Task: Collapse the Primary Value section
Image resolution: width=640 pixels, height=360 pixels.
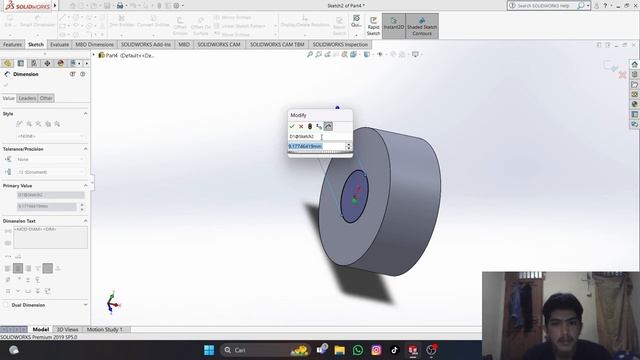Action: pyautogui.click(x=85, y=186)
